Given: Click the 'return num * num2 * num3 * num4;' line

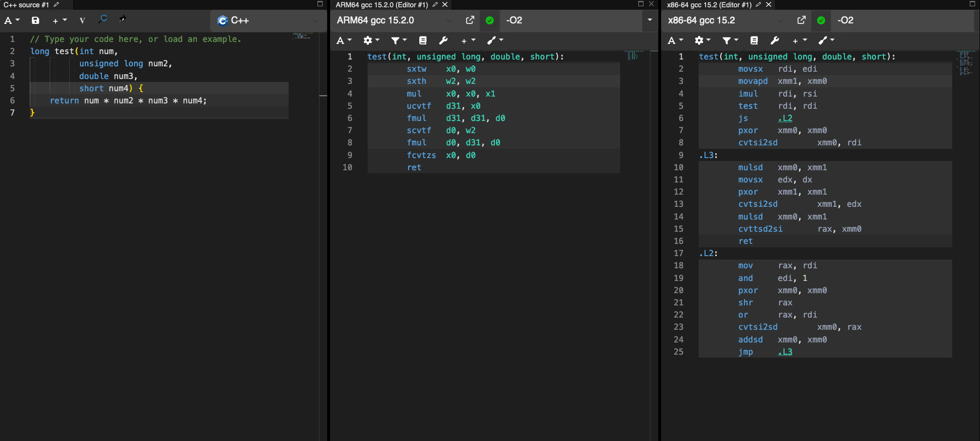Looking at the screenshot, I should [x=128, y=100].
